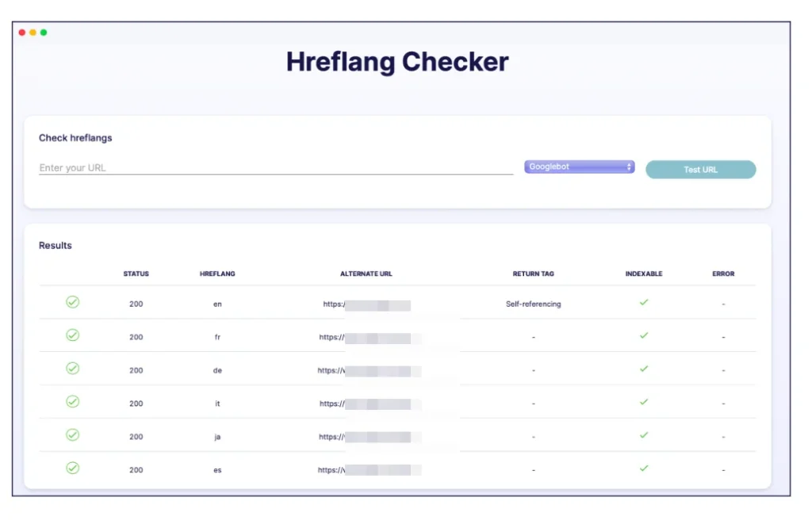This screenshot has height=524, width=812.
Task: Open the alternate URL in the de row
Action: coord(370,371)
